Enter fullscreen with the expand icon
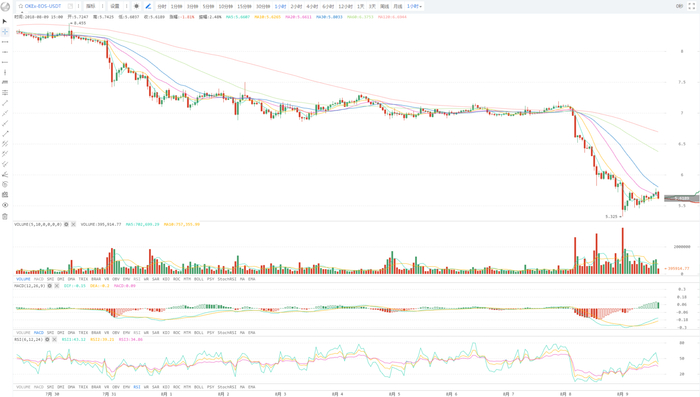 coord(692,6)
